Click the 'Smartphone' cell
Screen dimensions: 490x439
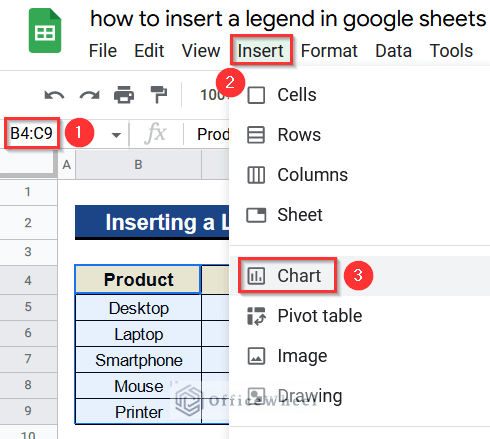pos(138,359)
